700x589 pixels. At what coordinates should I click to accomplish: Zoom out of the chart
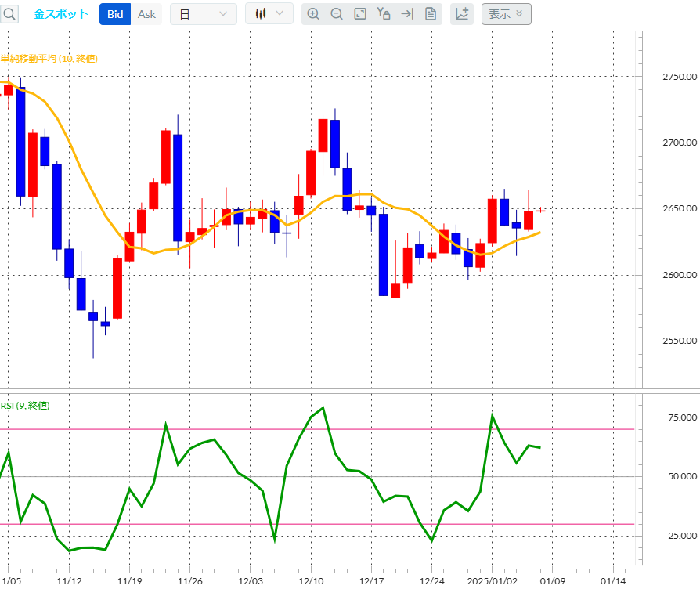[x=337, y=14]
